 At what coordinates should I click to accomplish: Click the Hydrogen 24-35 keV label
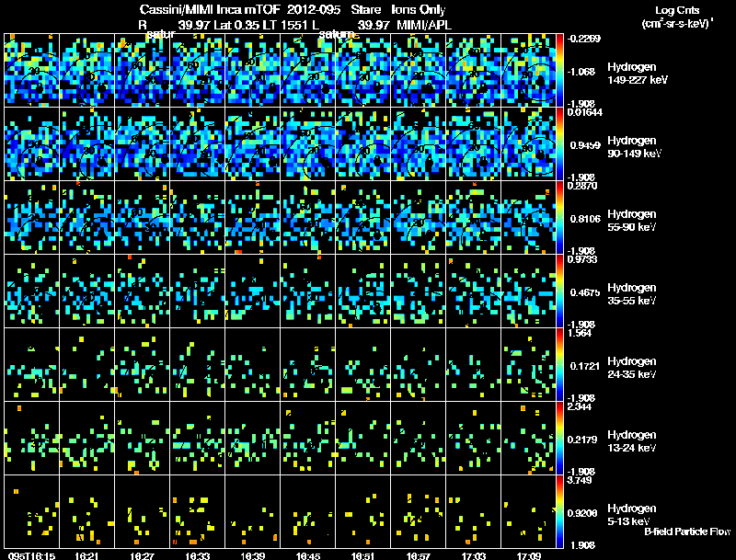point(632,368)
